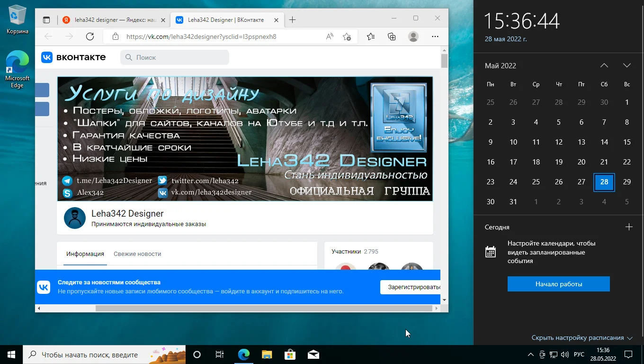644x364 pixels.
Task: Select day 9 in the calendar
Action: [491, 142]
